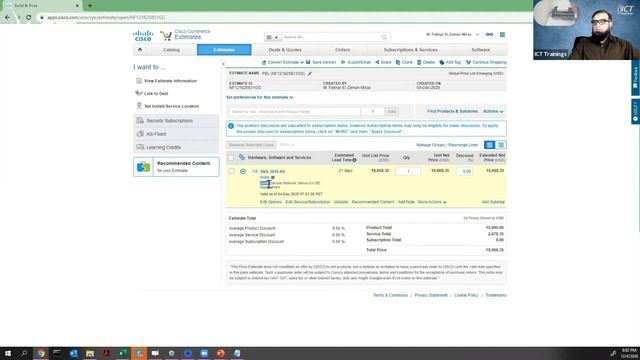Open the Actions dropdown
The image size is (640, 360).
(x=493, y=111)
